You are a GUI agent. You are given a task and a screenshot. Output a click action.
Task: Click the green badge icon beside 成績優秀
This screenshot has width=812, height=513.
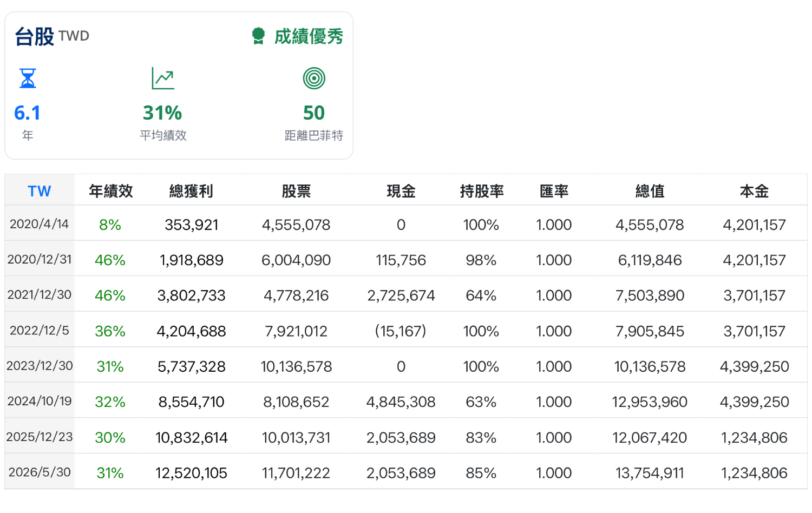pos(258,36)
